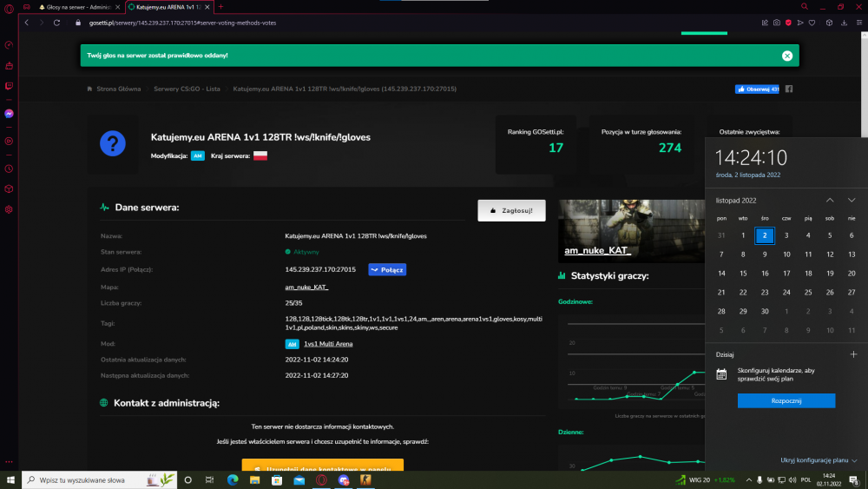Click the browser Back arrow

pyautogui.click(x=27, y=23)
